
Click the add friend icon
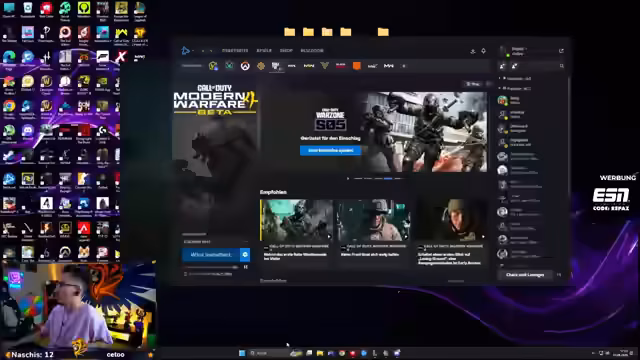point(503,66)
